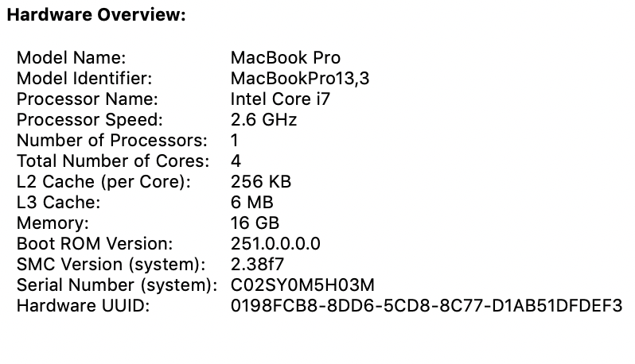The height and width of the screenshot is (364, 635).
Task: Click the Hardware UUID value string
Action: [426, 306]
